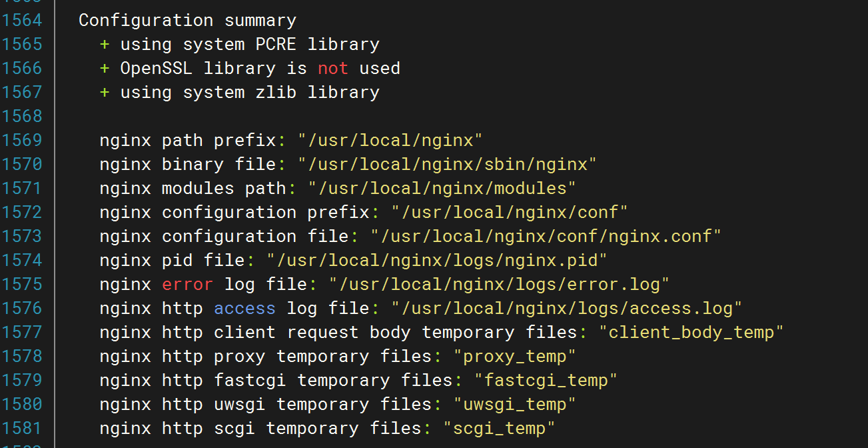Image resolution: width=868 pixels, height=448 pixels.
Task: Click "nginx http uwsgi temporary files" label
Action: [266, 405]
